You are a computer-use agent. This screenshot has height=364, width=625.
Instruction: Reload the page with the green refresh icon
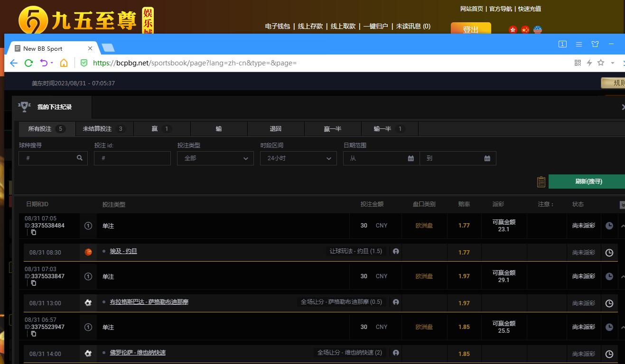click(28, 63)
